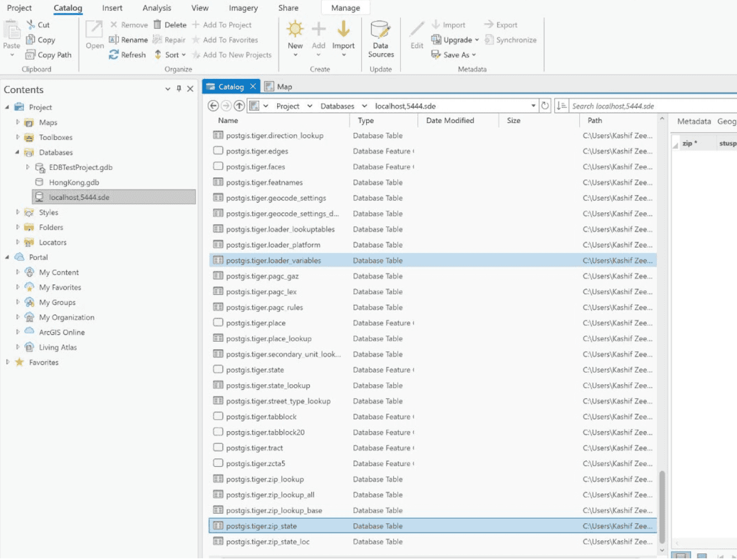
Task: Rename the selected item via the Rename icon
Action: (128, 39)
